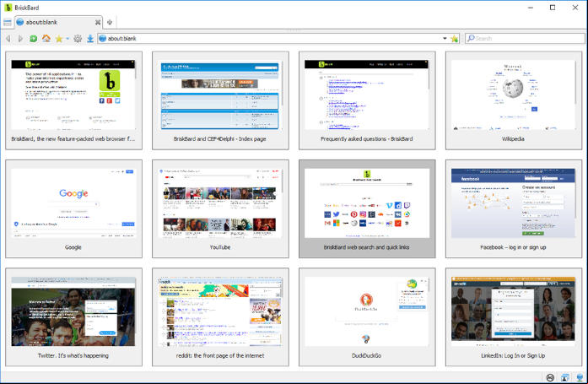Select the about:blank tab
Image resolution: width=588 pixels, height=384 pixels.
58,22
